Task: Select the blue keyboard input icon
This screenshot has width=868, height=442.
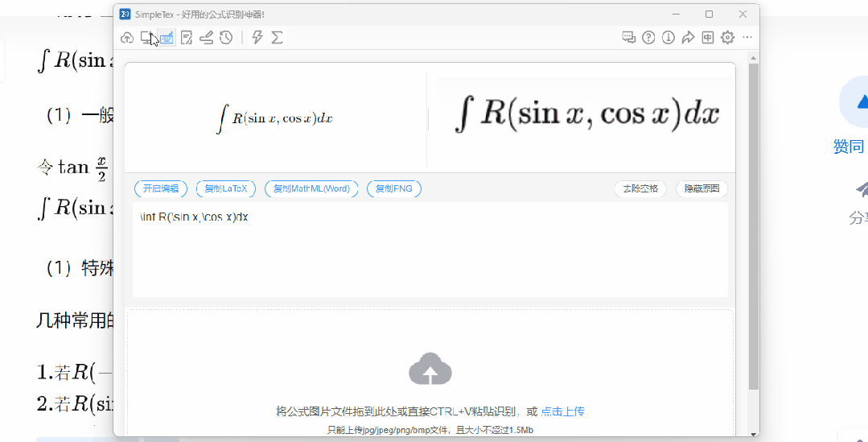Action: coord(167,38)
